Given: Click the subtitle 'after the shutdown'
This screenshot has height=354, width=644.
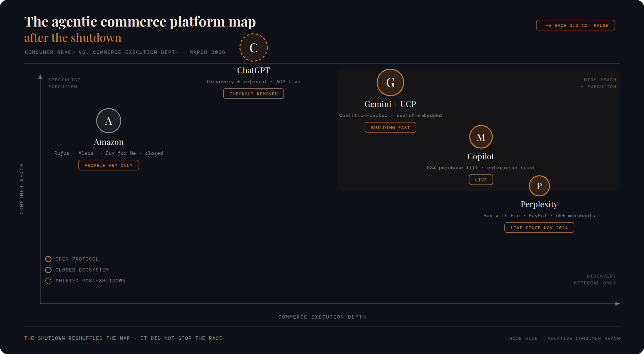Looking at the screenshot, I should (x=73, y=38).
